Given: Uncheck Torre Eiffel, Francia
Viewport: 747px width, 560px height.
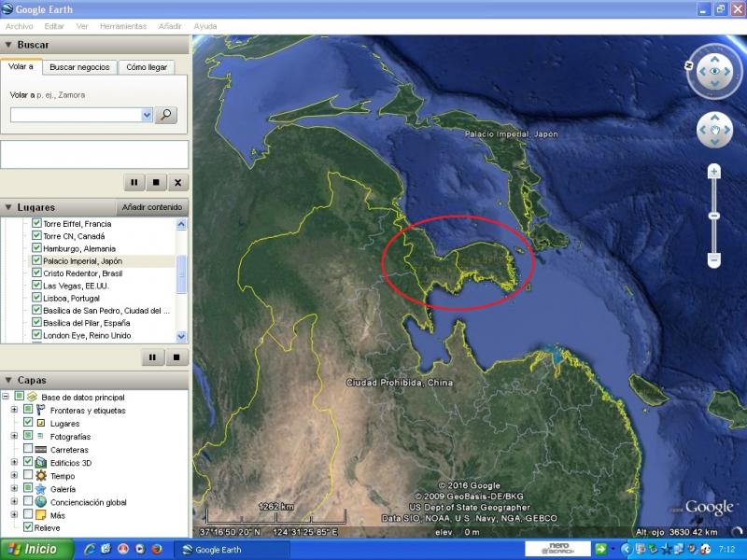Looking at the screenshot, I should tap(36, 223).
